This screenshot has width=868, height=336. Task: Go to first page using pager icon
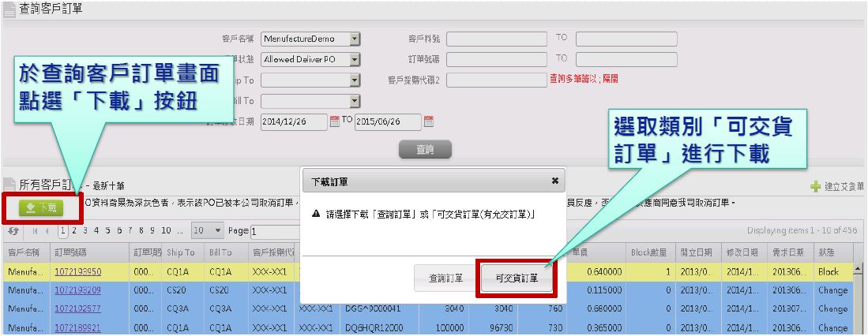click(34, 231)
